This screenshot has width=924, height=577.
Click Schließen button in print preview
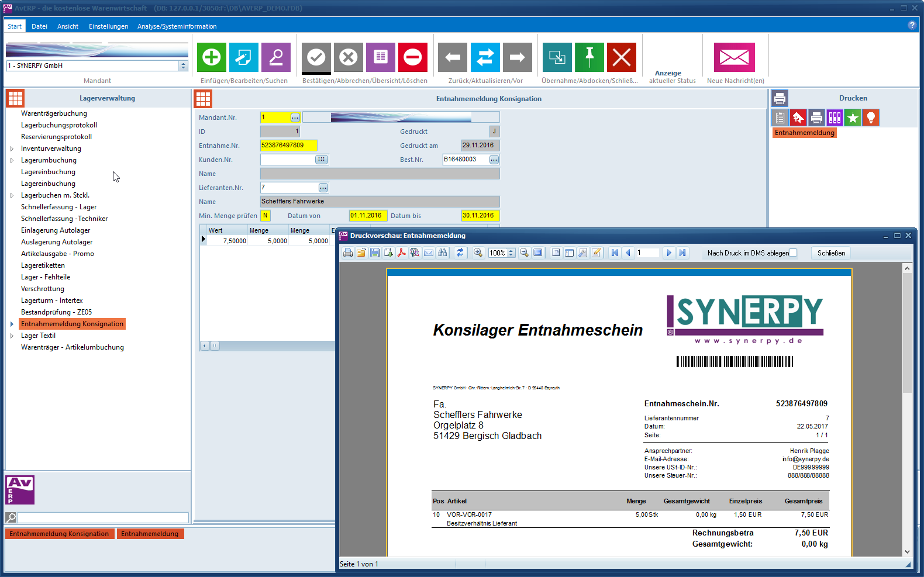coord(830,253)
